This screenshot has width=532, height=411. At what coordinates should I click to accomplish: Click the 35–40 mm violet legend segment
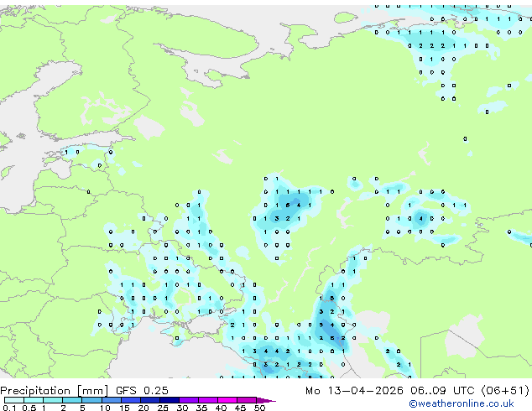(207, 400)
